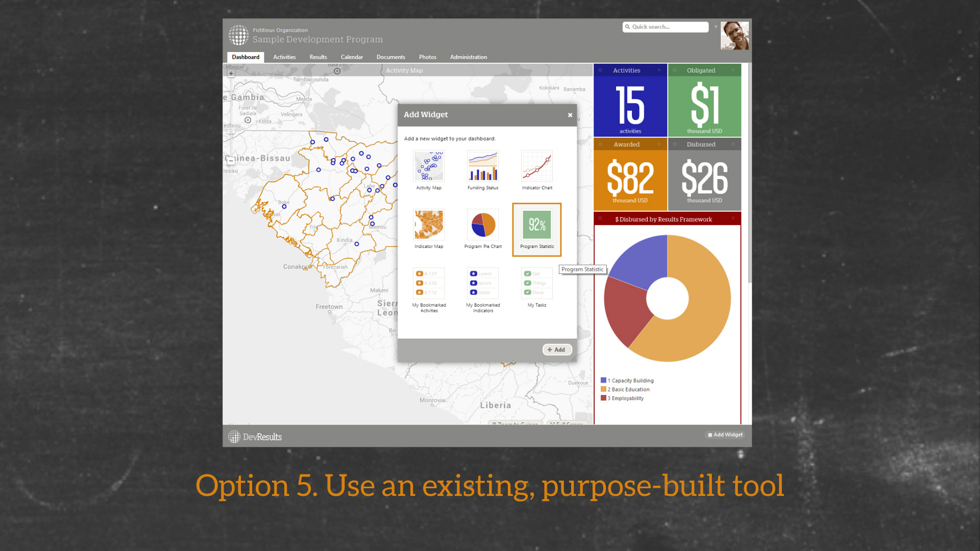Close the Add Widget dialog
Viewport: 980px width, 551px height.
click(570, 115)
